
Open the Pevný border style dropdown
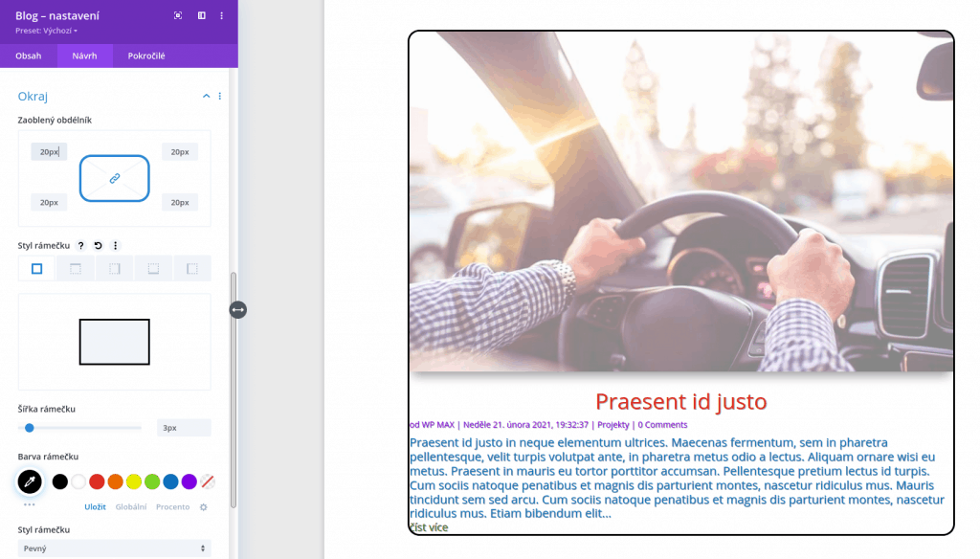coord(115,548)
